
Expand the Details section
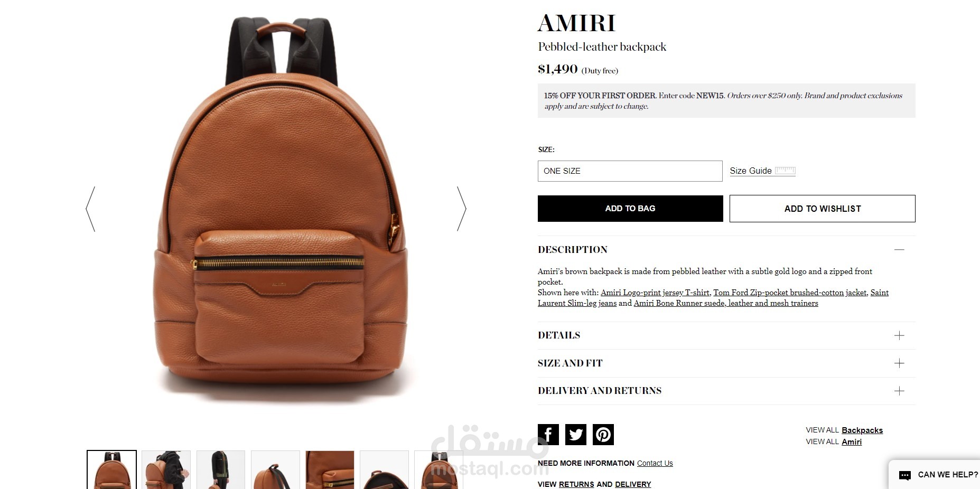tap(726, 335)
